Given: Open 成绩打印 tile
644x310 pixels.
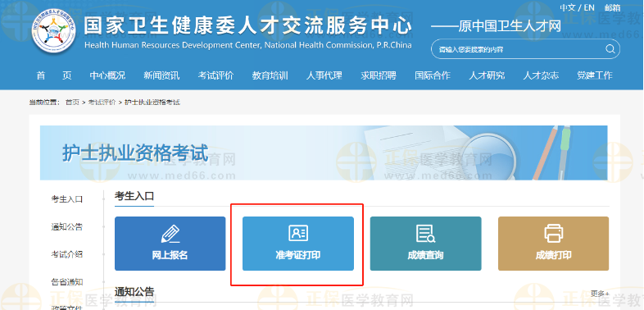Looking at the screenshot, I should (x=553, y=244).
